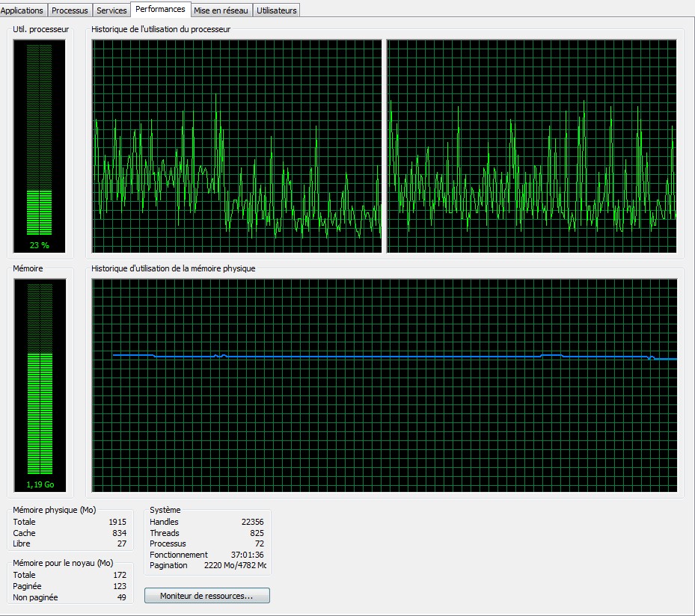695x616 pixels.
Task: Click the Non paginée value 49
Action: click(x=121, y=597)
